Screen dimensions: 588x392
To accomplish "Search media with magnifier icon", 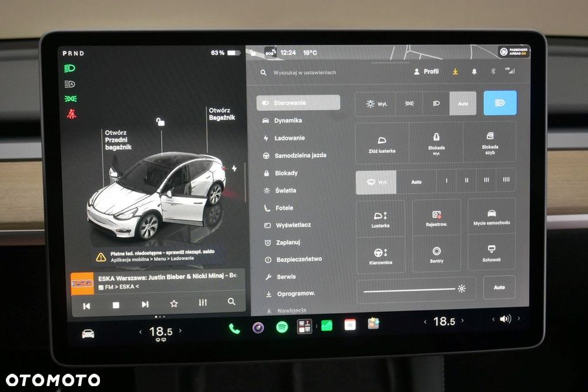I will 231,301.
